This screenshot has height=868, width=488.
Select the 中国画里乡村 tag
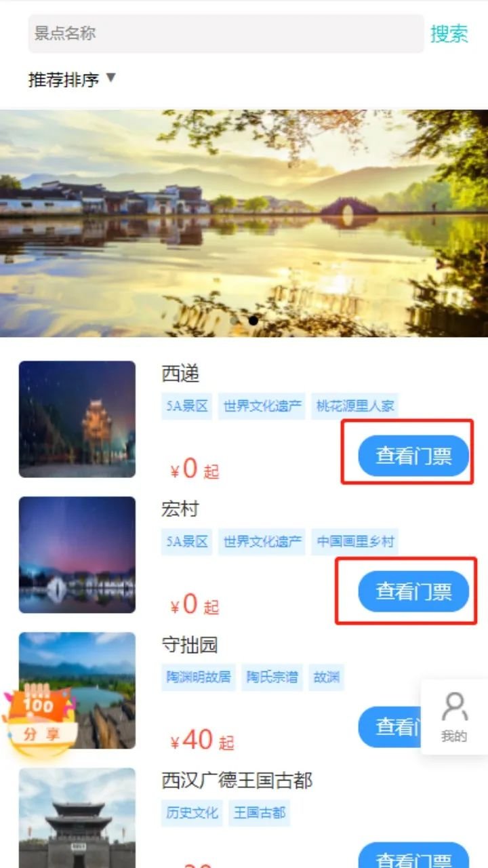[x=355, y=542]
